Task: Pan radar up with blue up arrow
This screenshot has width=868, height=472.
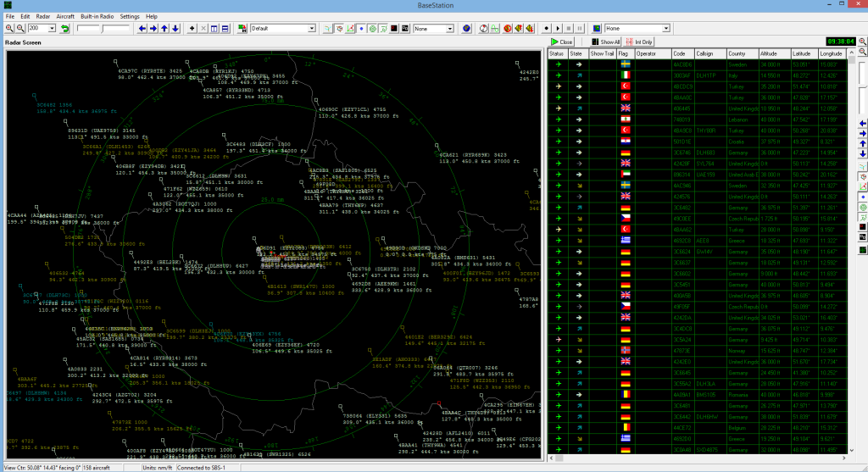Action: [x=164, y=28]
